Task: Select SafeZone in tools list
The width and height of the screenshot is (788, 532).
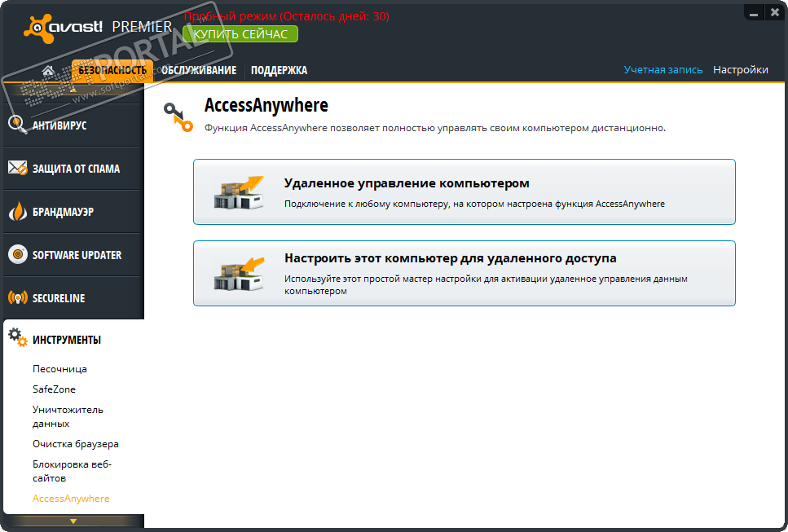Action: pos(55,389)
